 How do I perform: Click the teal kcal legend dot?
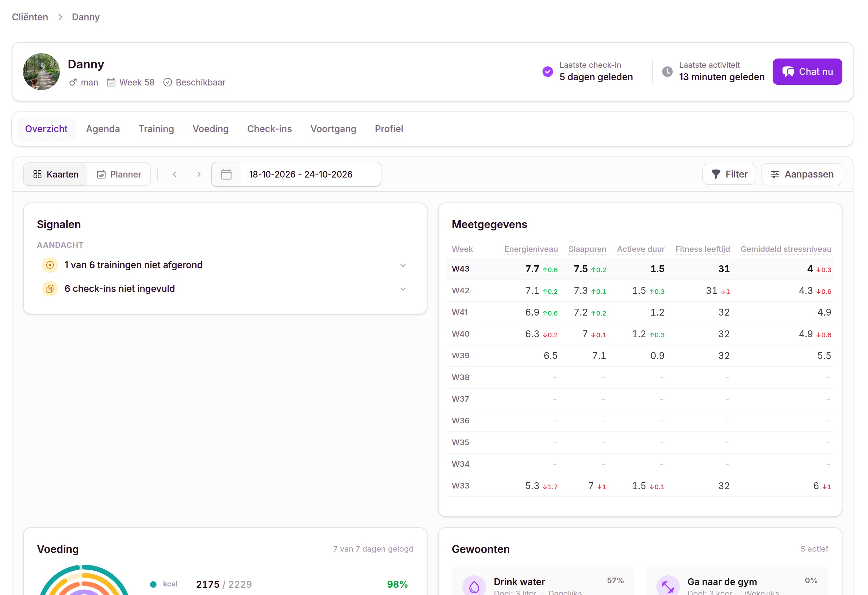(x=153, y=584)
